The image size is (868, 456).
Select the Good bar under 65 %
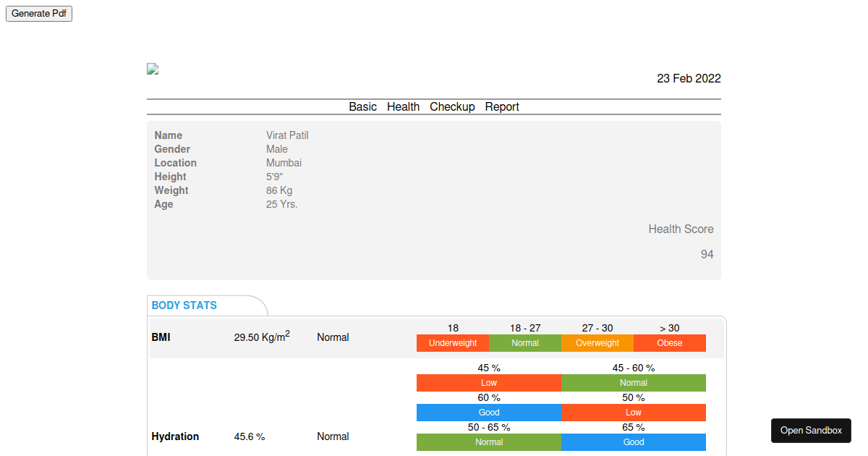click(634, 442)
